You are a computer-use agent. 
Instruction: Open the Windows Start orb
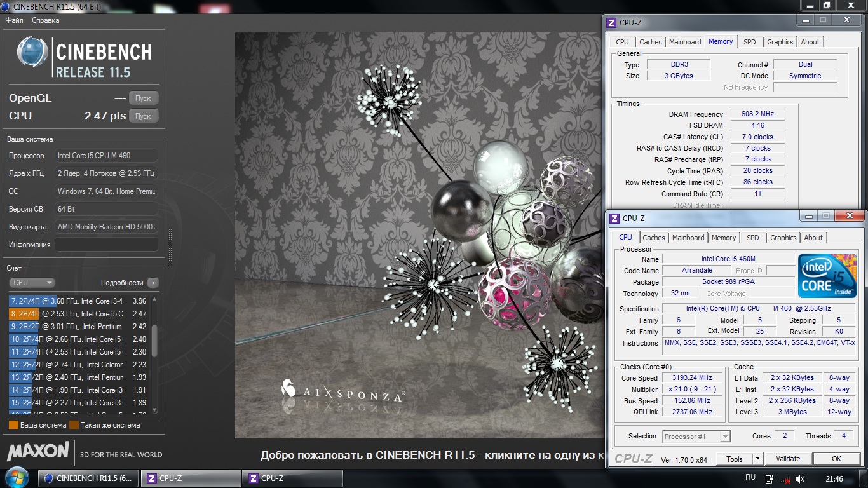click(17, 478)
